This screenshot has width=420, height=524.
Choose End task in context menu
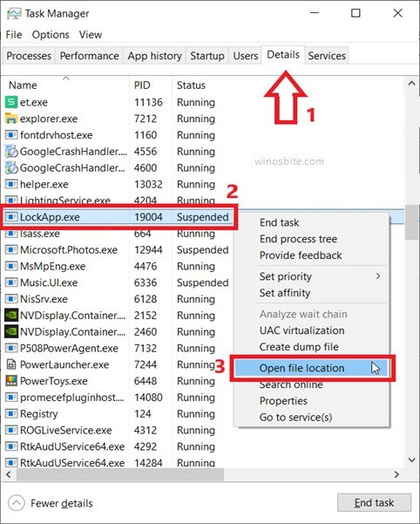(279, 222)
